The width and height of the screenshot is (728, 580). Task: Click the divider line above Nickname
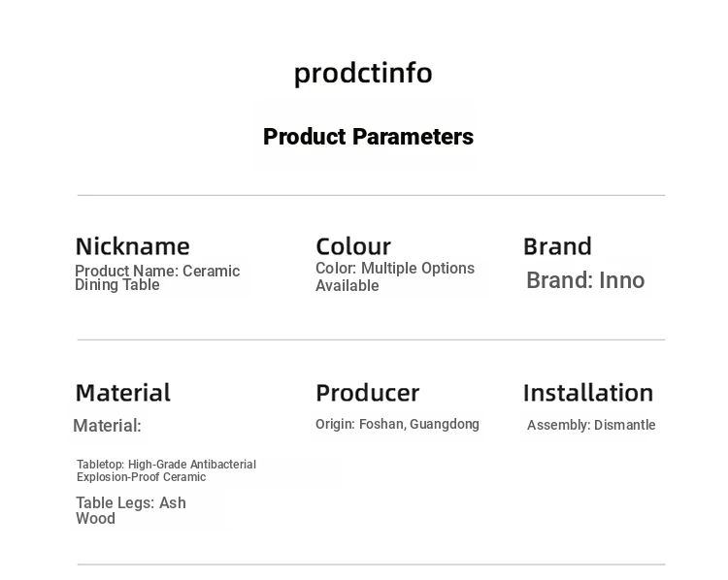[x=371, y=195]
